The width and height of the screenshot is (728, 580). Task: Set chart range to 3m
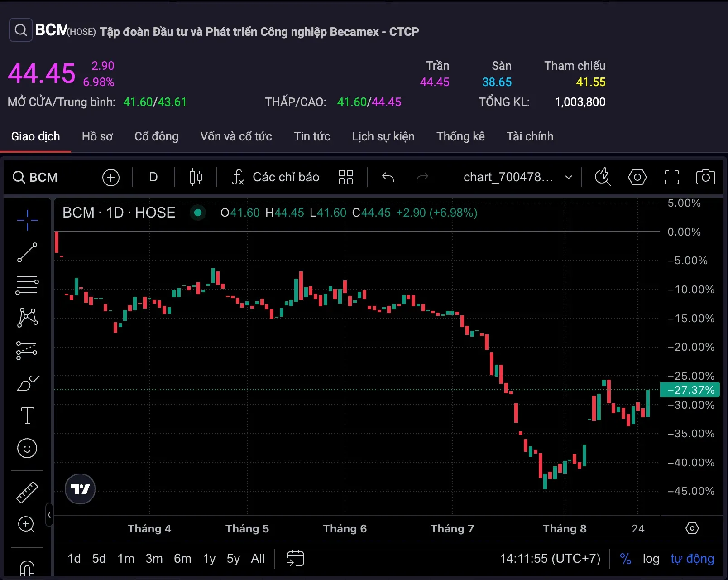(154, 559)
